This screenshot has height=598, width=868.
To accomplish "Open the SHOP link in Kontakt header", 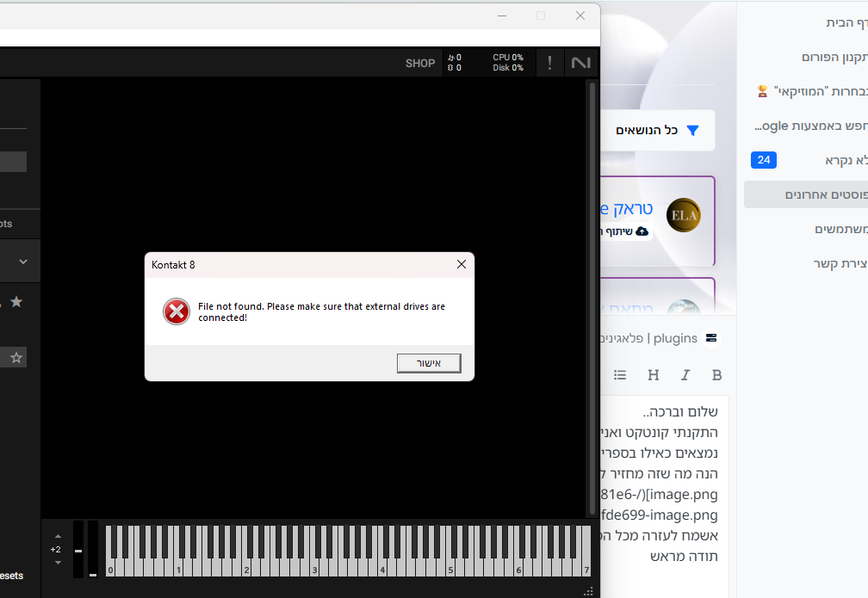I will coord(420,63).
